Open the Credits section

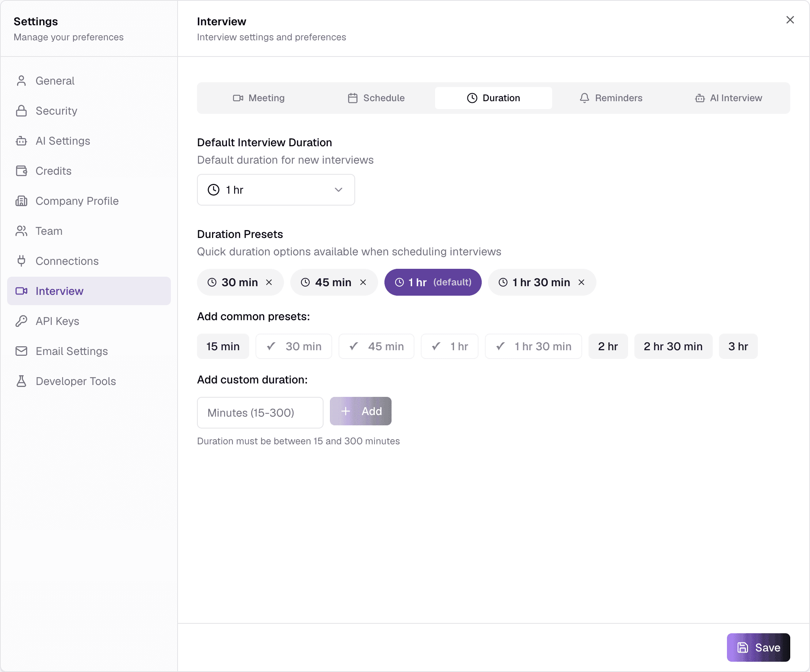(x=89, y=171)
